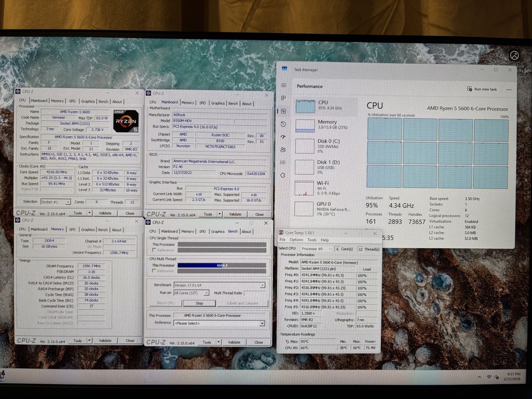Switch to SPD tab in CPU-Z CPU window

click(x=72, y=101)
